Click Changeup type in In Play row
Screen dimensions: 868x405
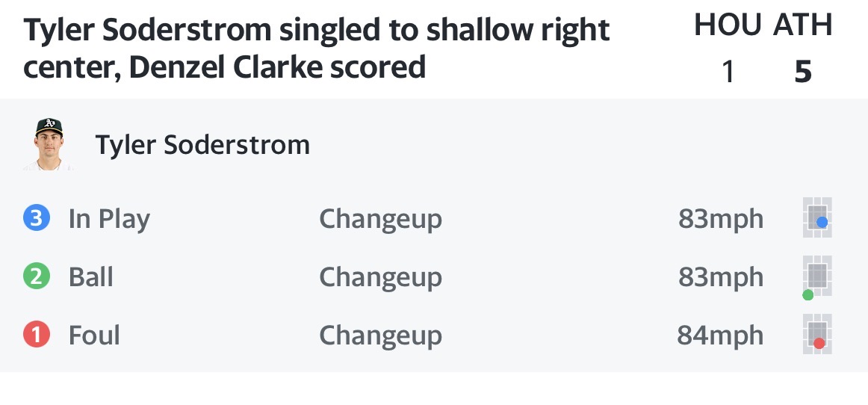click(x=380, y=220)
